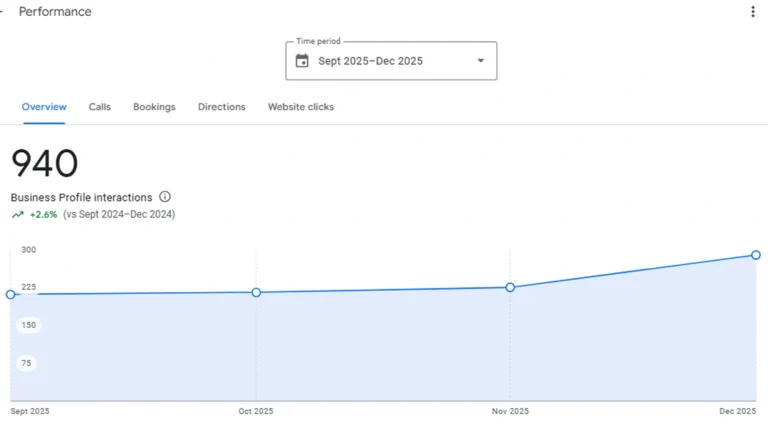Click the Sept 2025 data point on chart
Viewport: 768px width, 424px height.
point(11,294)
